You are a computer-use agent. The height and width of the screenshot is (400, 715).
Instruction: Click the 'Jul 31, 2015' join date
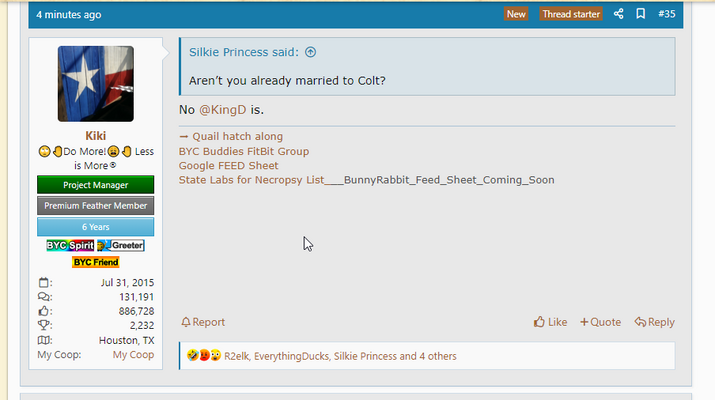pos(127,283)
